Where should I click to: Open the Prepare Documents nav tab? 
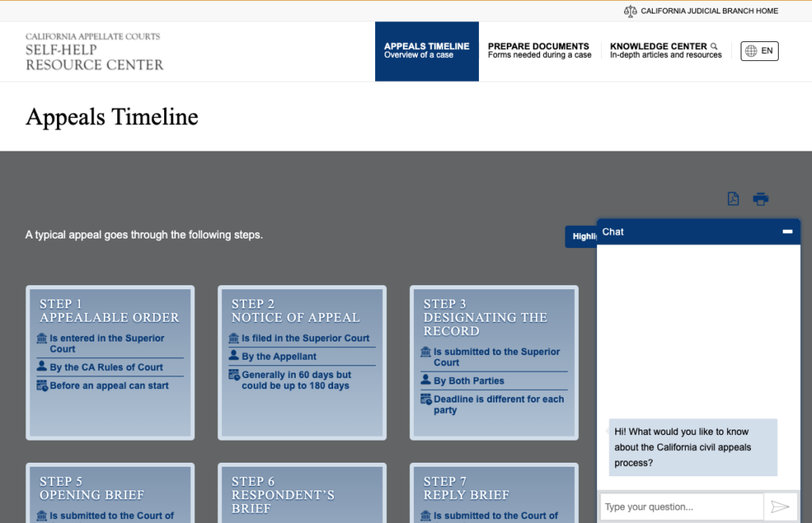(x=539, y=51)
